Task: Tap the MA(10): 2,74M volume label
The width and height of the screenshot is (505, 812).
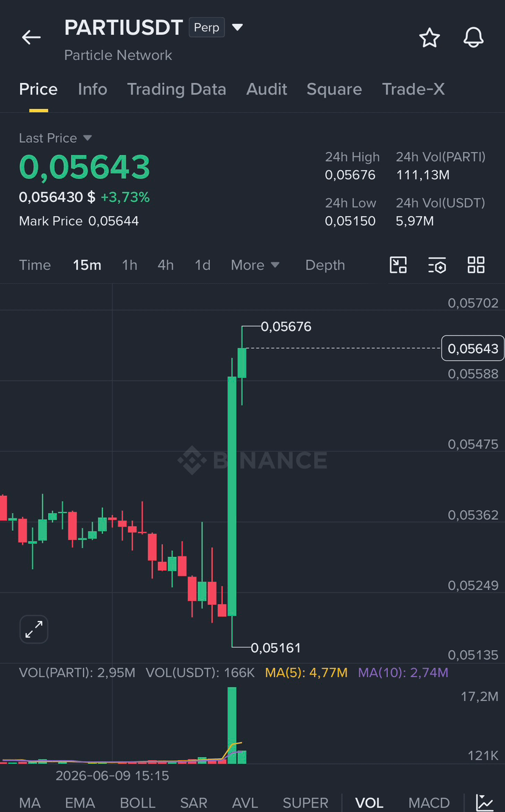Action: pos(403,672)
